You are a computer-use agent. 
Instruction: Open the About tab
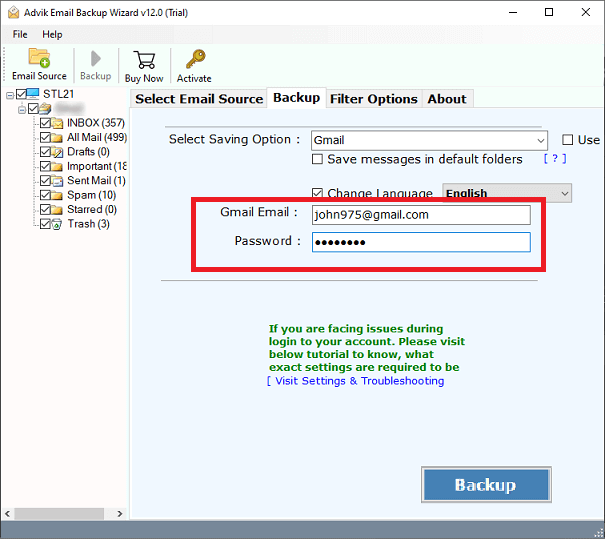pyautogui.click(x=447, y=99)
